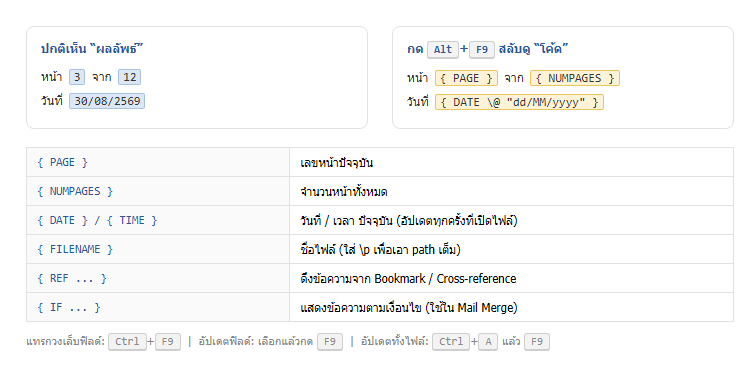
Task: Click the table cell { NUMPAGES }
Action: (158, 192)
